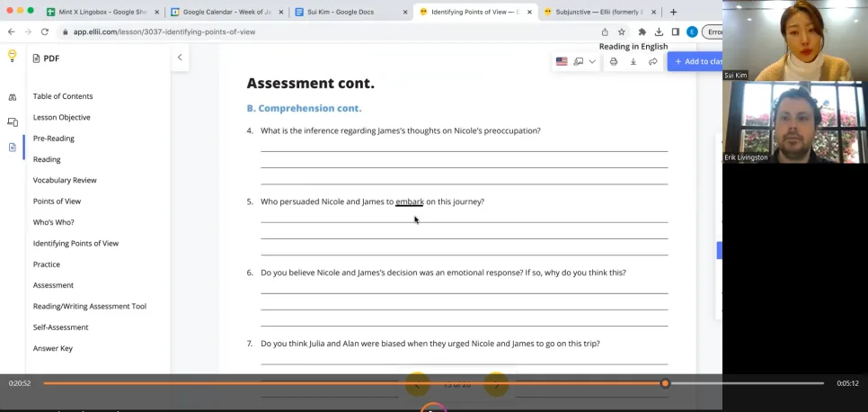
Task: Open the Chrome downloads icon
Action: tap(659, 32)
